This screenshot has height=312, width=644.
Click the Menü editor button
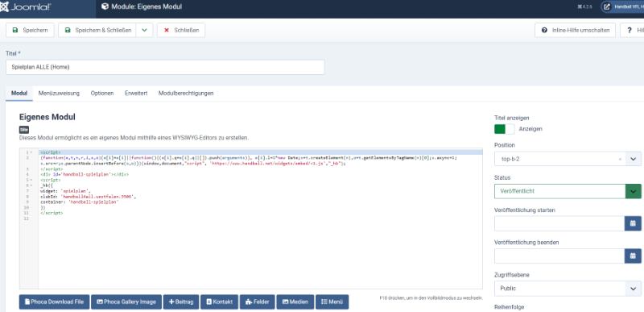point(332,302)
